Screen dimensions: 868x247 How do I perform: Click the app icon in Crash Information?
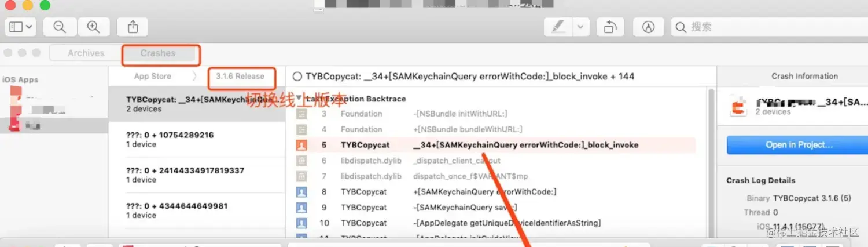pyautogui.click(x=737, y=107)
